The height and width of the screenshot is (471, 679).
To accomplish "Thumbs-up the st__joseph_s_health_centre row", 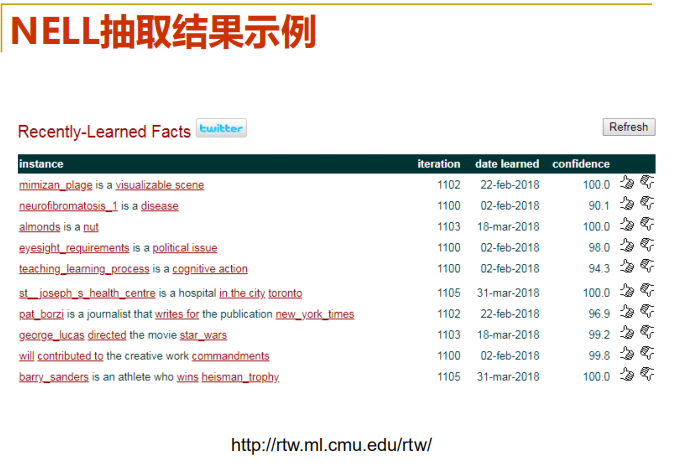I will [x=626, y=291].
